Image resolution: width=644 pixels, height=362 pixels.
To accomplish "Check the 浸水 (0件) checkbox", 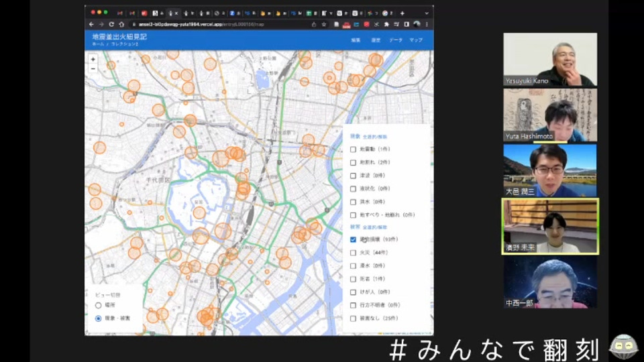I will point(353,266).
